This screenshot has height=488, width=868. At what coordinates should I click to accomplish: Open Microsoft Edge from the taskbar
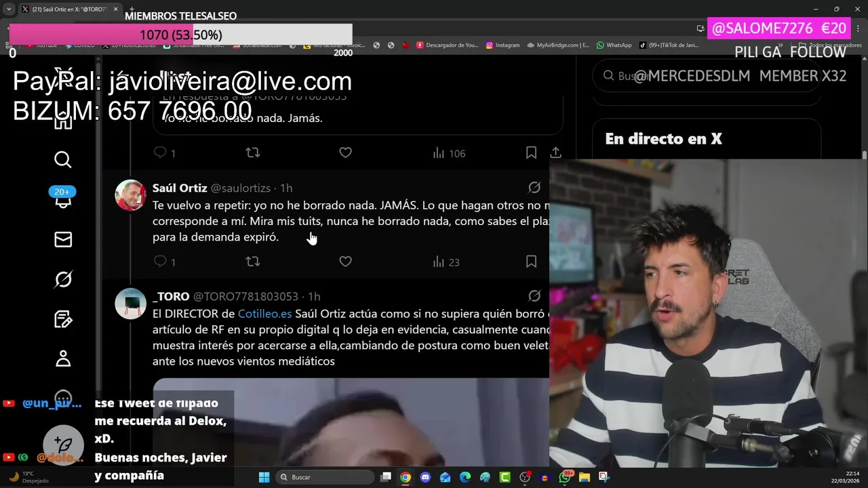point(465,477)
